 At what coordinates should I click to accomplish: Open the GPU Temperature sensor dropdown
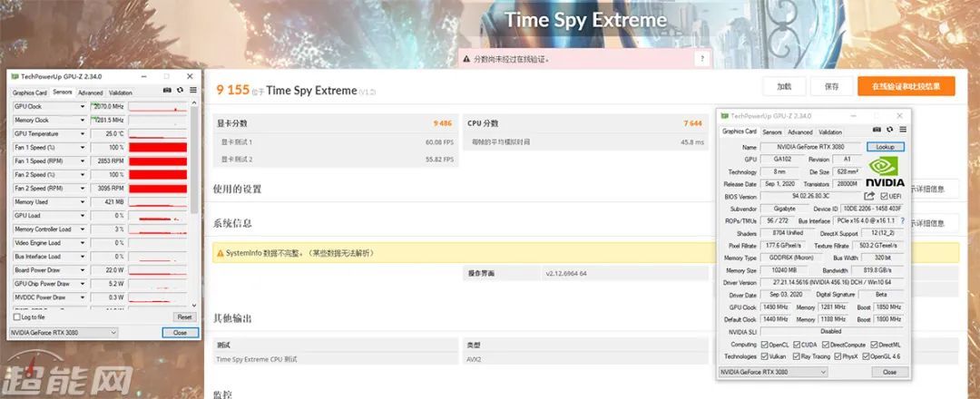[x=82, y=133]
